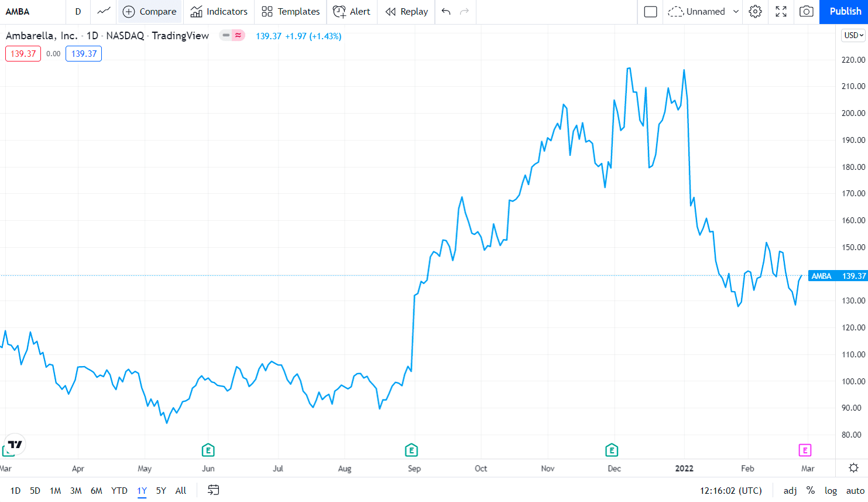Click the 200.00 price axis label
This screenshot has width=868, height=502.
click(x=853, y=113)
